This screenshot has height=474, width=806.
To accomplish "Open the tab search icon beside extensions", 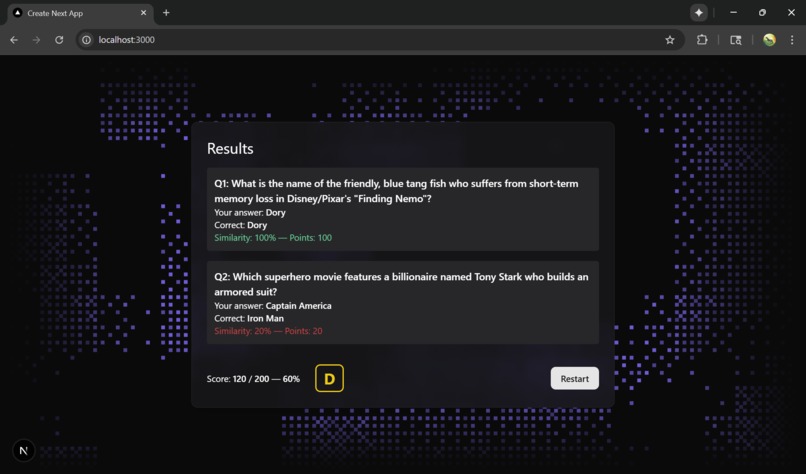I will (x=736, y=40).
